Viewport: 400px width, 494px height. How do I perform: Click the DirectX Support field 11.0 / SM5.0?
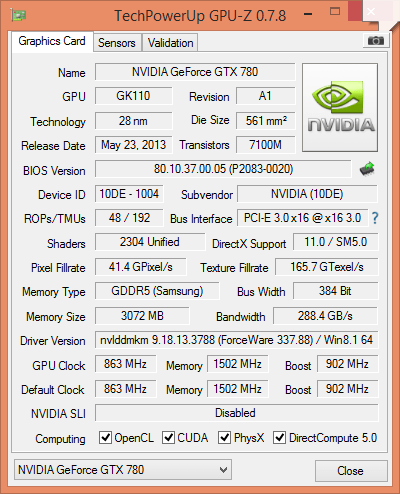(336, 242)
